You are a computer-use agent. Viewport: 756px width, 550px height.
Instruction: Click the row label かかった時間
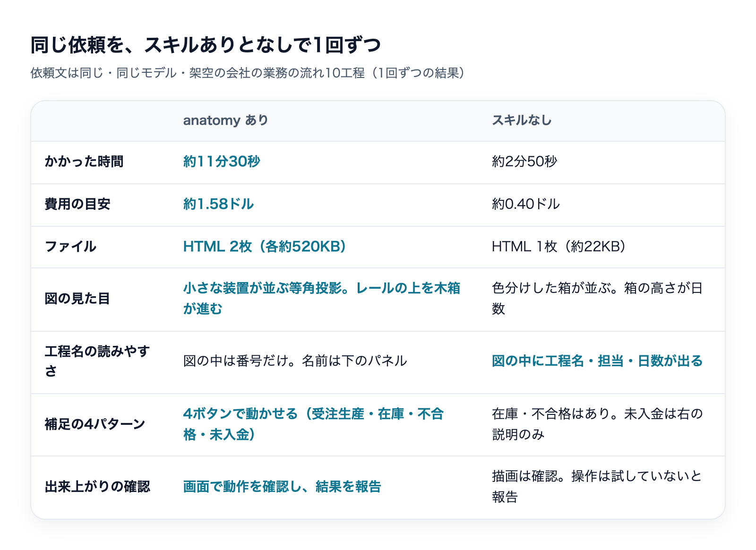pos(84,162)
